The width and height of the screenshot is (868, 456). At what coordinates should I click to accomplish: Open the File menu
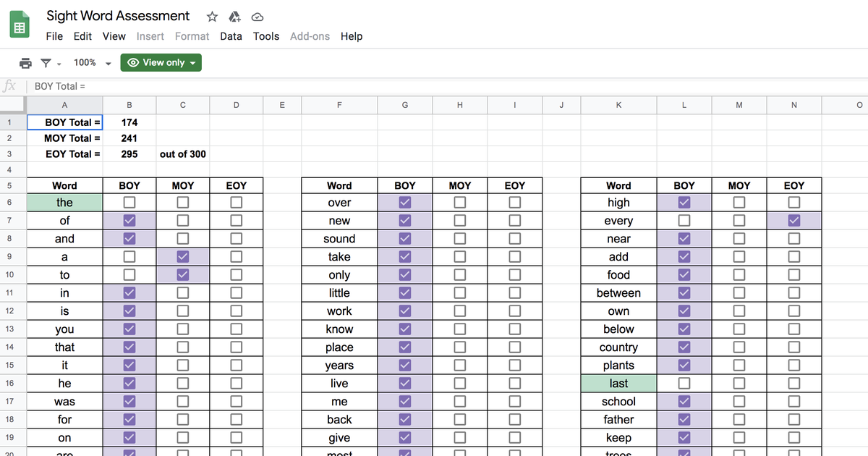[x=54, y=36]
